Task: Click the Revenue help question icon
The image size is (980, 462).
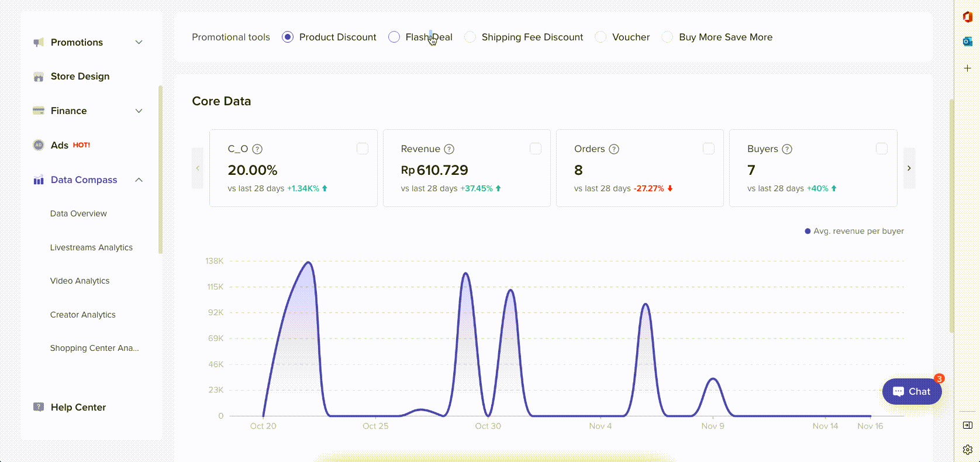Action: coord(449,149)
